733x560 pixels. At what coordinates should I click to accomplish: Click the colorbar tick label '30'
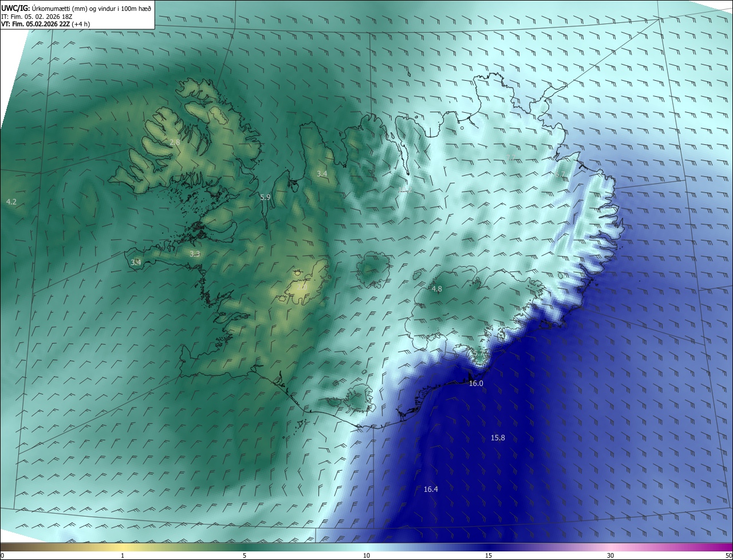[x=610, y=555]
